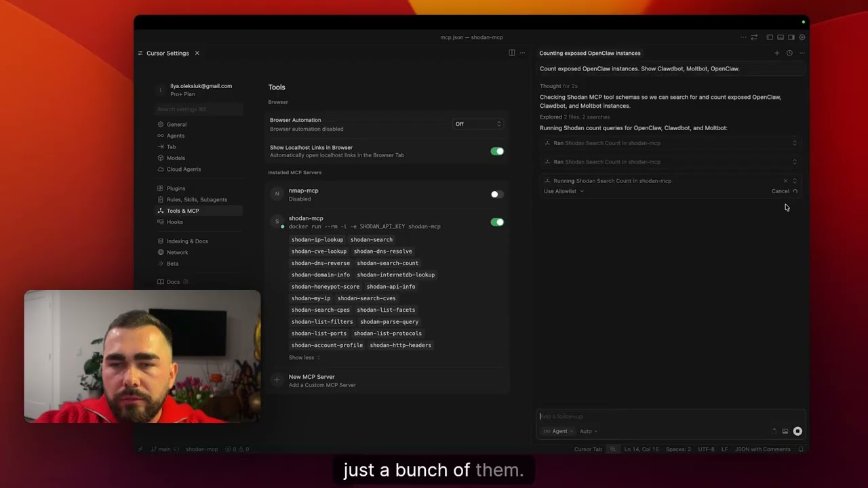Open the Auto model dropdown
The height and width of the screenshot is (488, 868).
coord(589,431)
